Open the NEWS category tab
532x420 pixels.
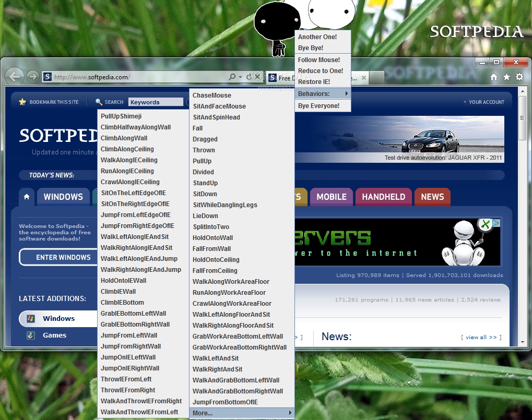pos(433,197)
